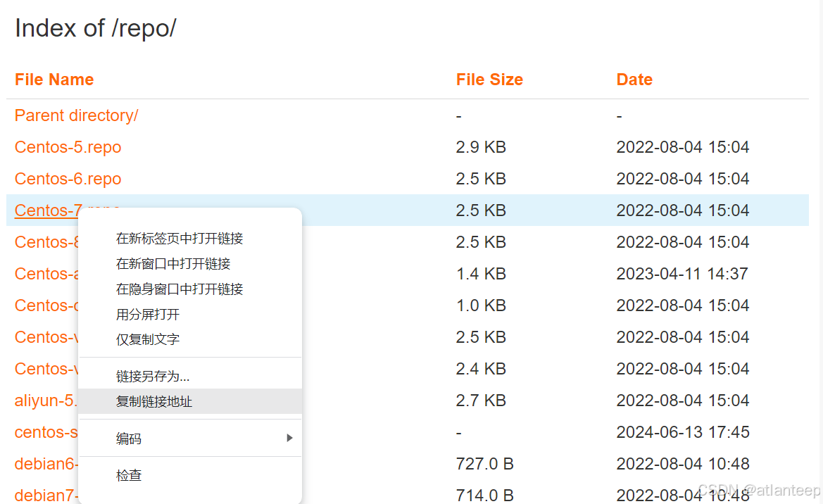
Task: Expand the 编码 submenu arrow
Action: click(289, 439)
